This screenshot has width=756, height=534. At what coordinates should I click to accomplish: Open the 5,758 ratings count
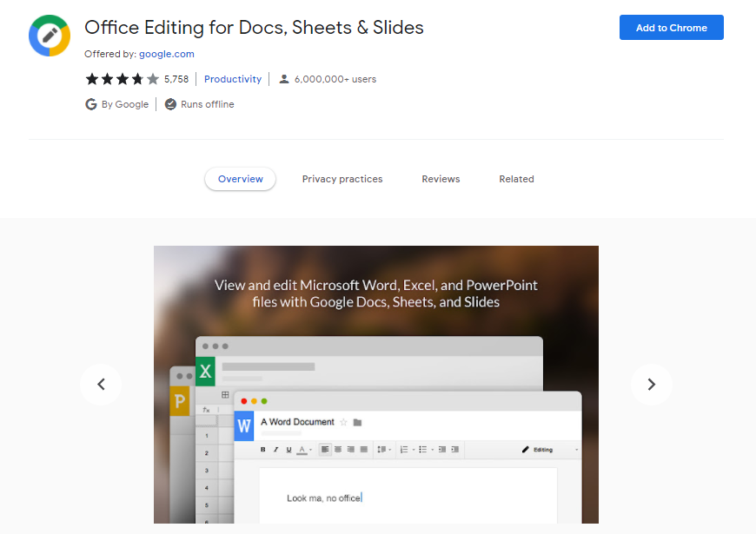click(176, 79)
